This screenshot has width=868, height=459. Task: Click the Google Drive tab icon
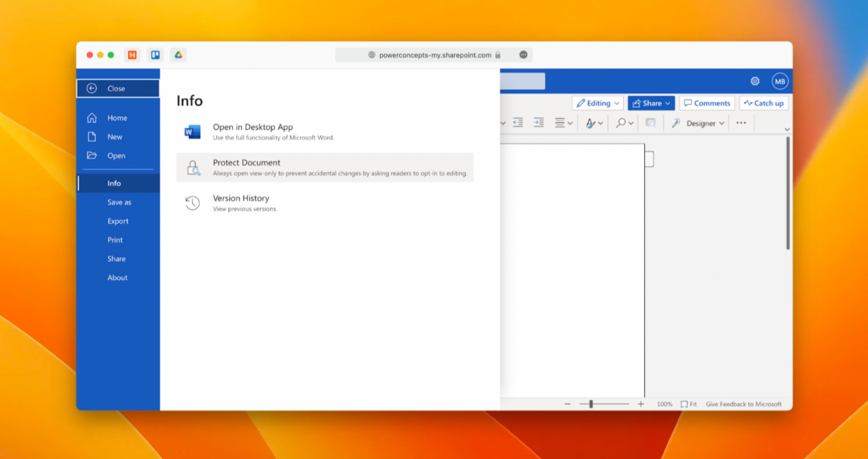(x=178, y=55)
